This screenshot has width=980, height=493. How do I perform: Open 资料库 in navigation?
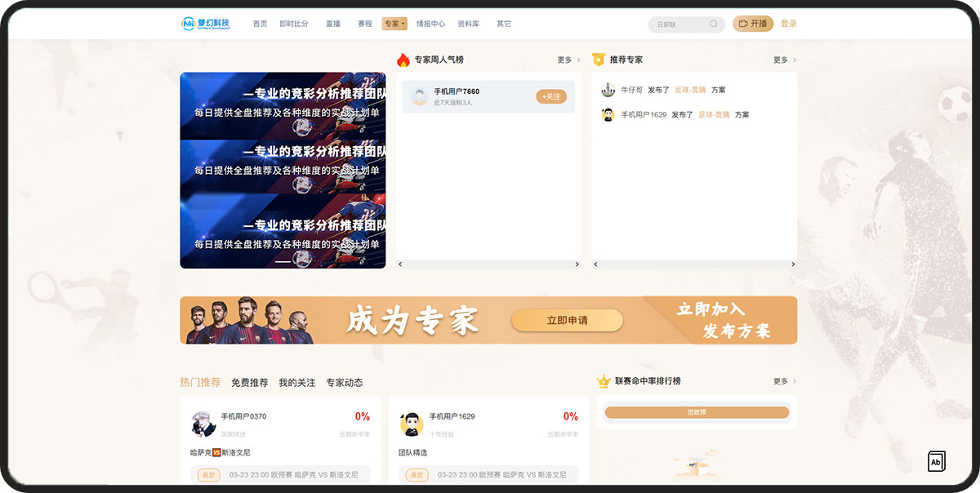click(469, 24)
